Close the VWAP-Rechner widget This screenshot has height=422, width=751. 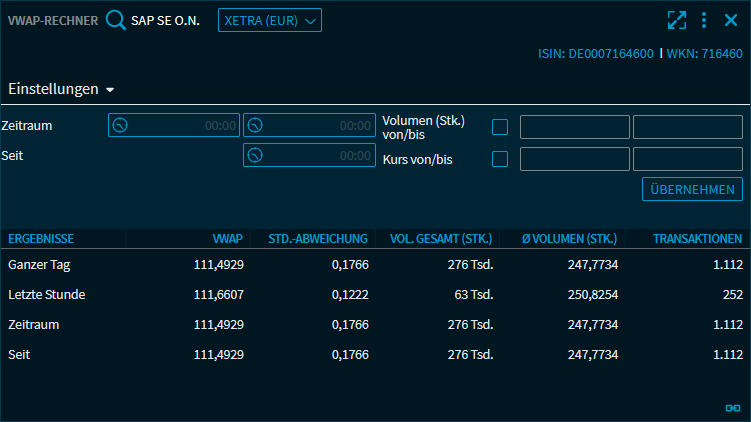(x=731, y=20)
